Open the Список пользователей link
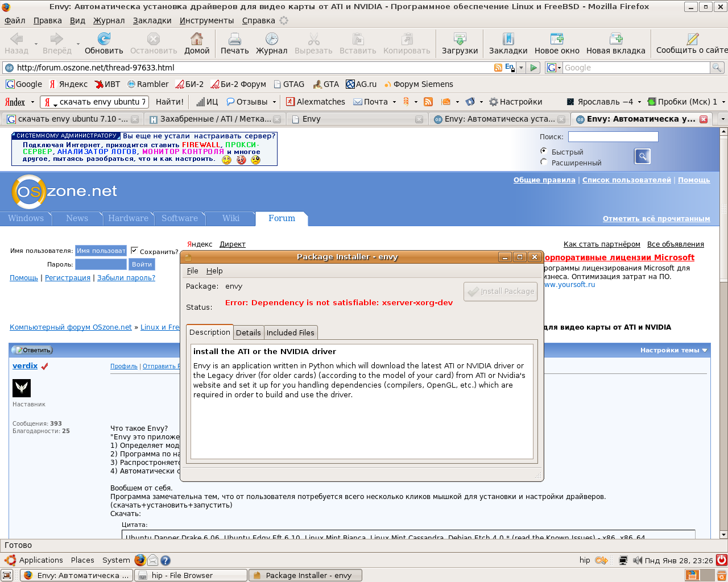 [x=627, y=180]
